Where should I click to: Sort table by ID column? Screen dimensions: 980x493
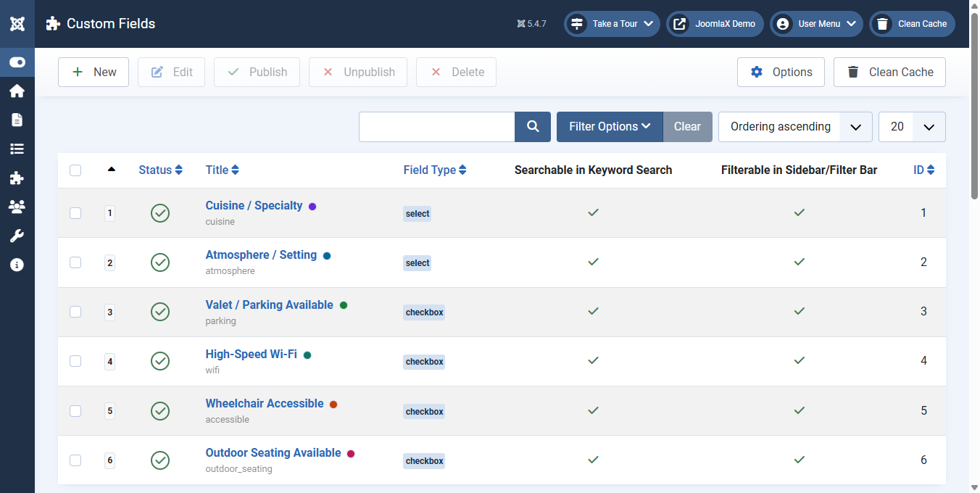[923, 170]
